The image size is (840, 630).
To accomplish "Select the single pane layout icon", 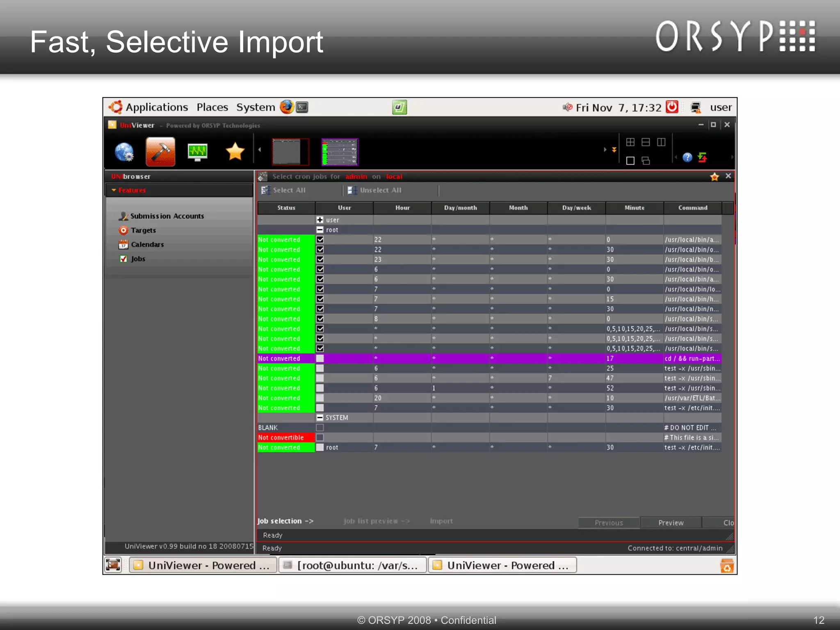I will point(630,160).
